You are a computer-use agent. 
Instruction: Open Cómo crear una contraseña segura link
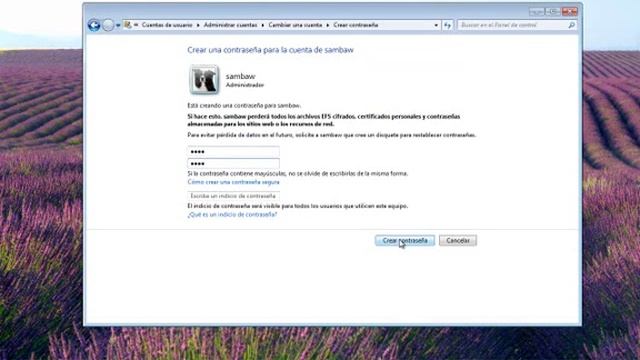tap(233, 182)
